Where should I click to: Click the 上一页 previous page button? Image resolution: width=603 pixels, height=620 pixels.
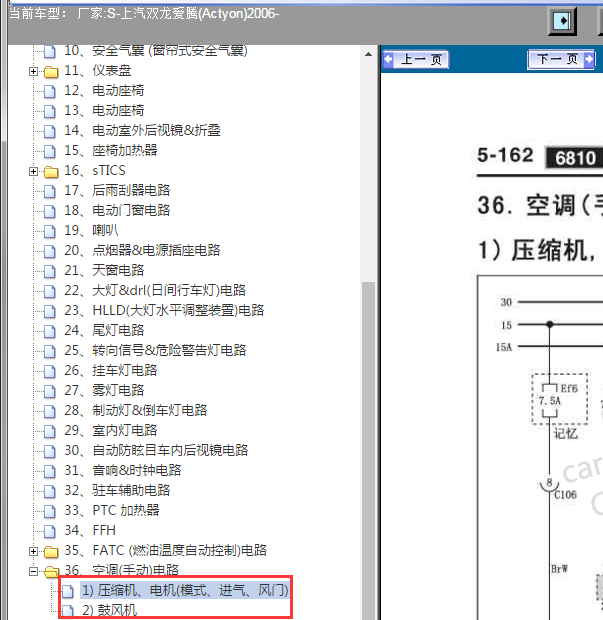[416, 60]
